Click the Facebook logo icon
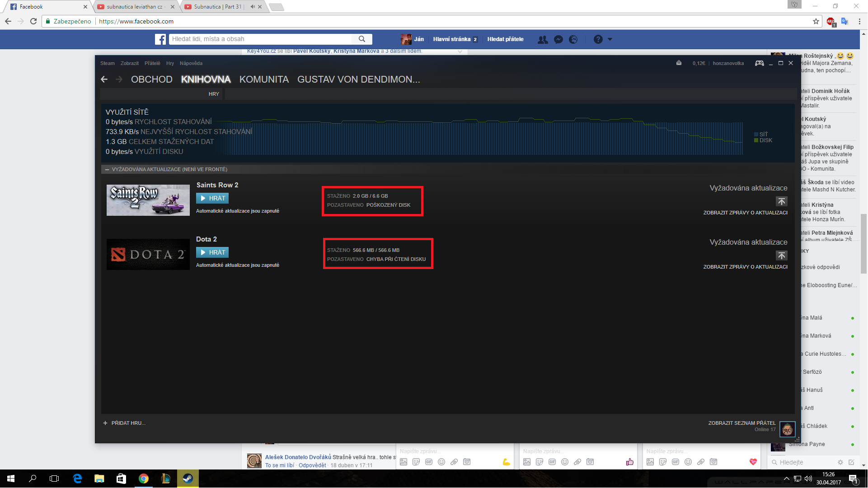 point(160,39)
